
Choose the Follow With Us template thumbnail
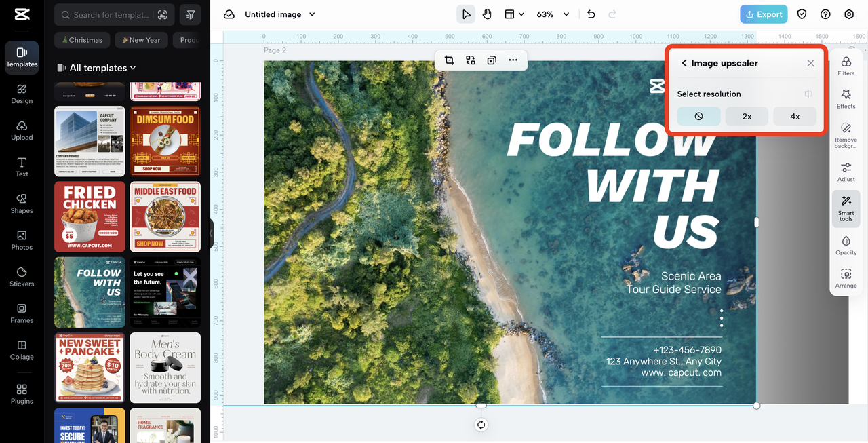tap(90, 292)
